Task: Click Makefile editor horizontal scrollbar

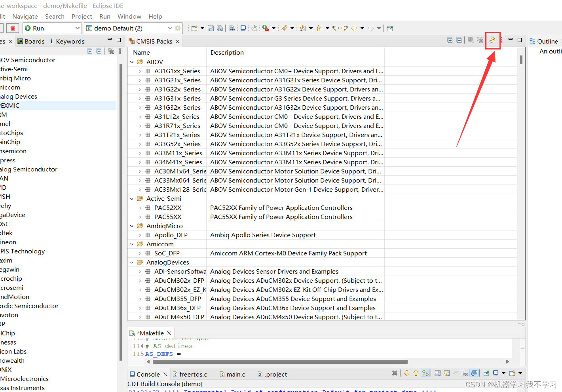Action: 280,362
